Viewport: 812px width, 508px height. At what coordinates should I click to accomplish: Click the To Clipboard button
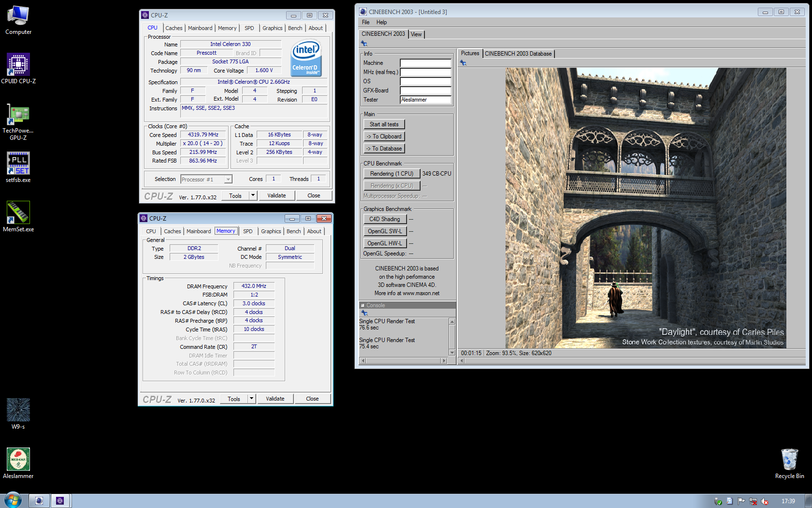[384, 136]
